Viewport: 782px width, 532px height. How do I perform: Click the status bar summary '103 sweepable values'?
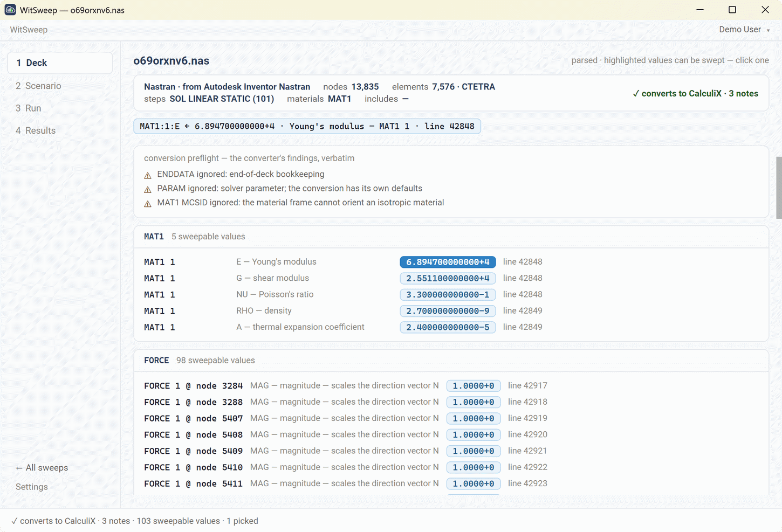[179, 521]
